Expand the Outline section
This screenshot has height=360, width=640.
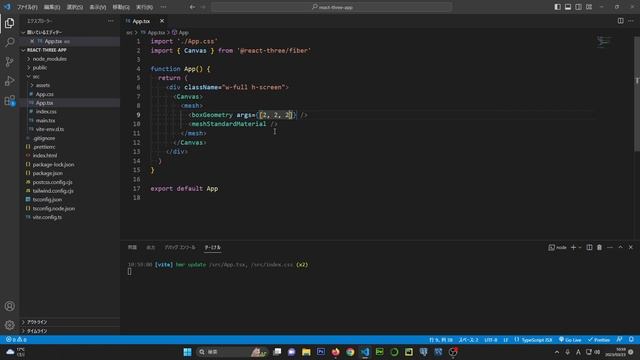tap(37, 322)
